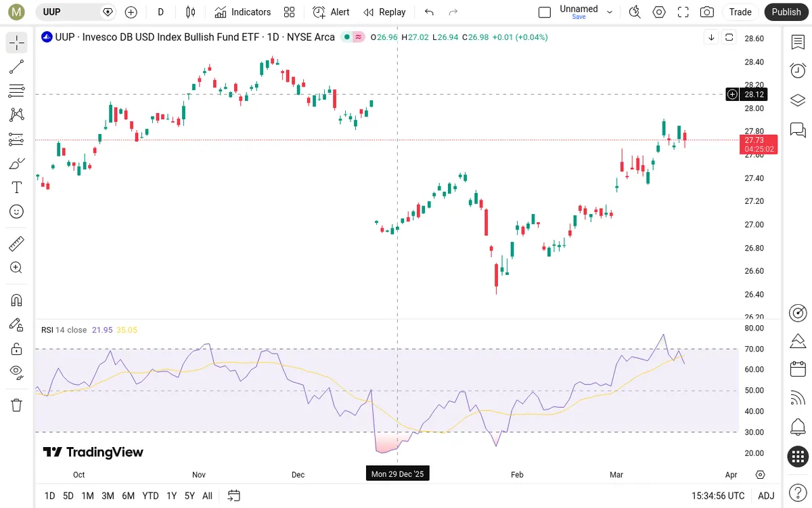
Task: Switch range to 1M
Action: click(87, 496)
